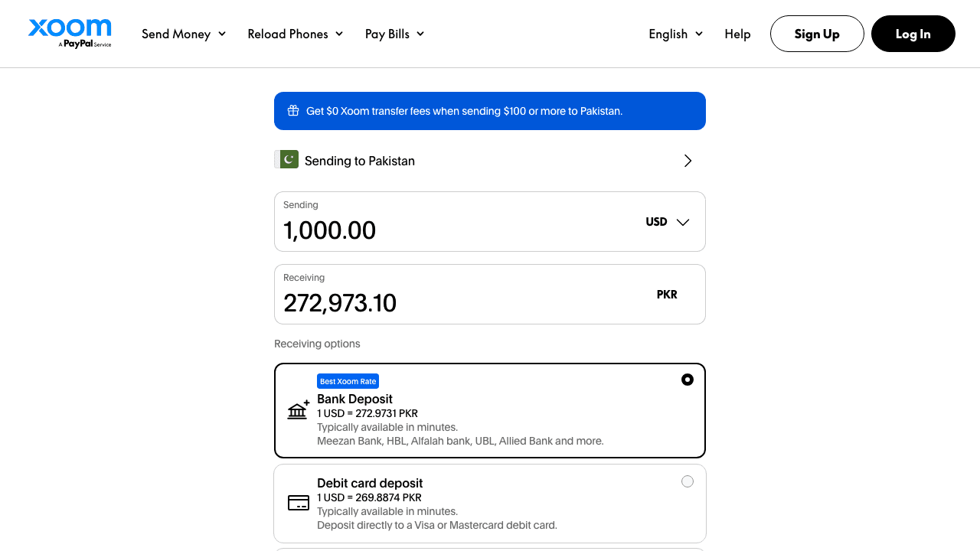980x551 pixels.
Task: Click the rate 1 USD = 272.9731 PKR
Action: pos(367,413)
